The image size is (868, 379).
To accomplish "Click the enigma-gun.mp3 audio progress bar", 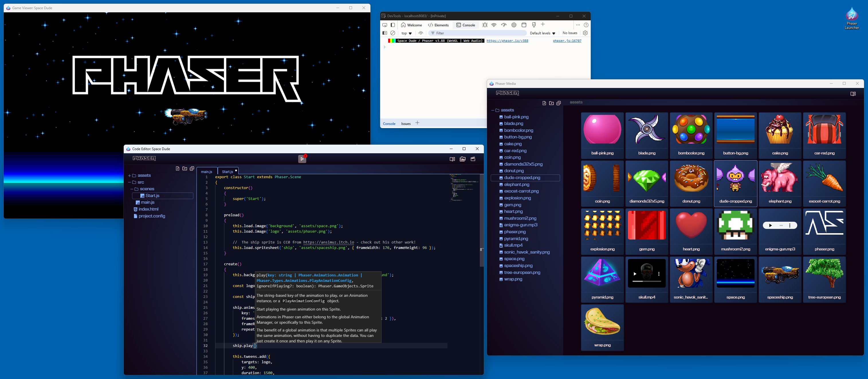I will [x=781, y=225].
